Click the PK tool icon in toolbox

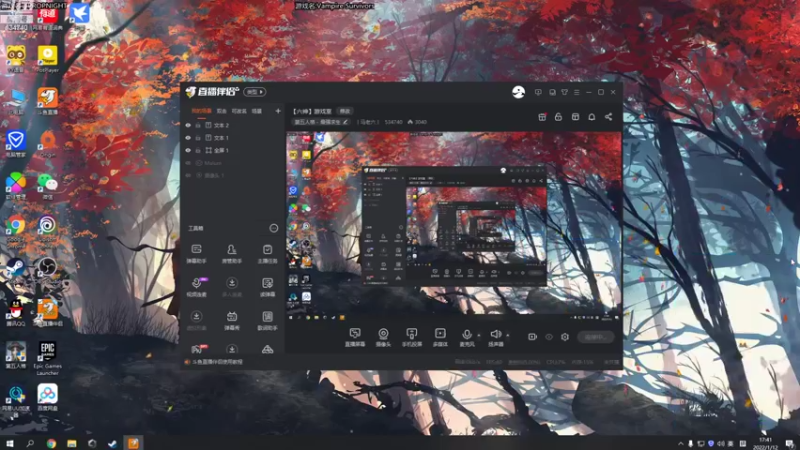coord(197,349)
